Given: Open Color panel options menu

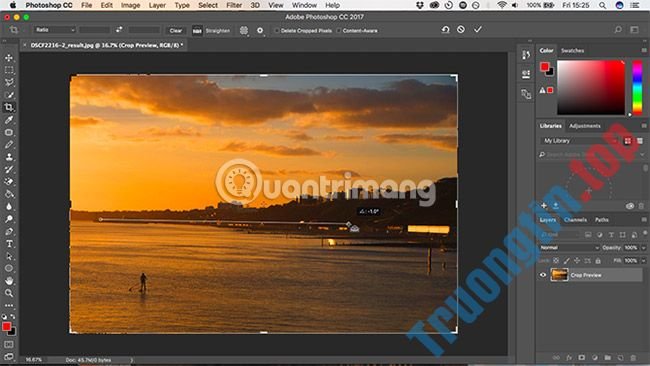Looking at the screenshot, I should click(x=644, y=50).
